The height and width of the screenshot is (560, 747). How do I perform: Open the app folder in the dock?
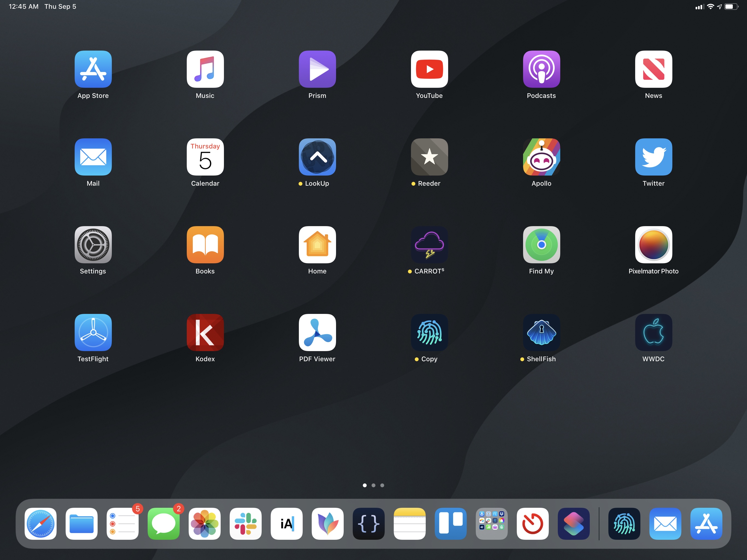[x=492, y=524]
